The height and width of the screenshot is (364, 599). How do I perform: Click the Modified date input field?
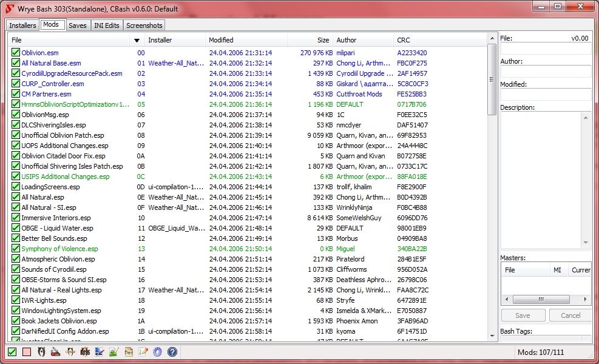pyautogui.click(x=546, y=95)
